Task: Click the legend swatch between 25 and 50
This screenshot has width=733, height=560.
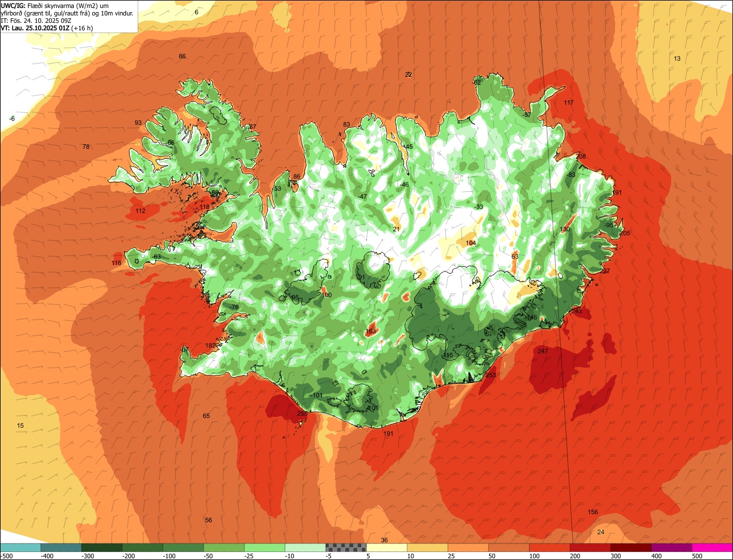Action: pos(468,547)
